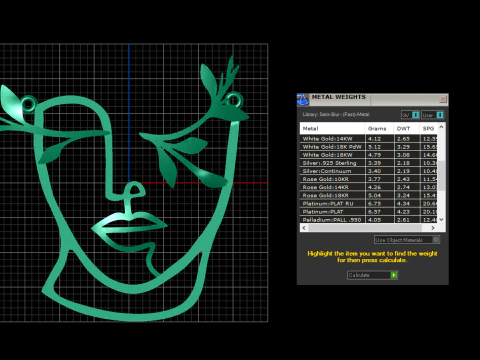Click the table's down scroll arrow
The width and height of the screenshot is (480, 360).
click(441, 219)
